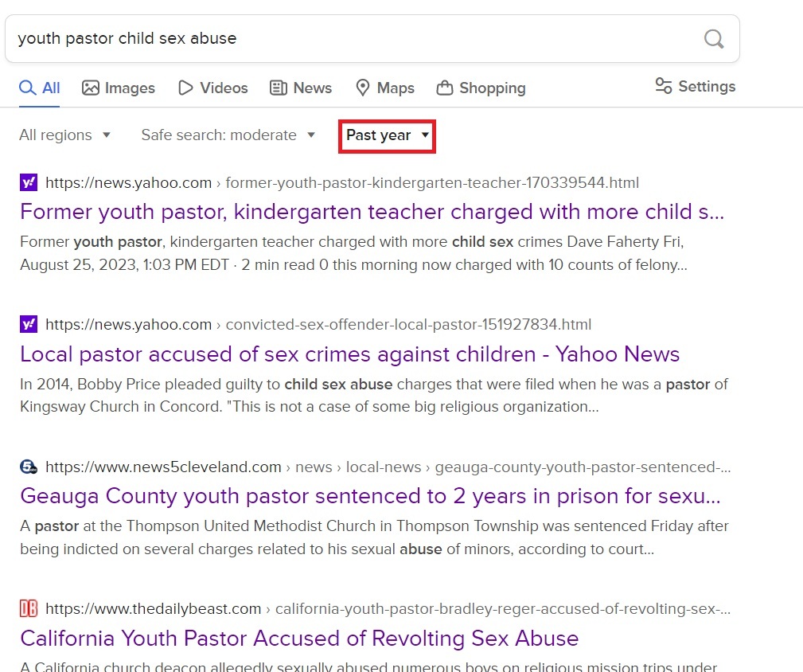This screenshot has width=803, height=672.
Task: Open the Images search tab
Action: [119, 88]
